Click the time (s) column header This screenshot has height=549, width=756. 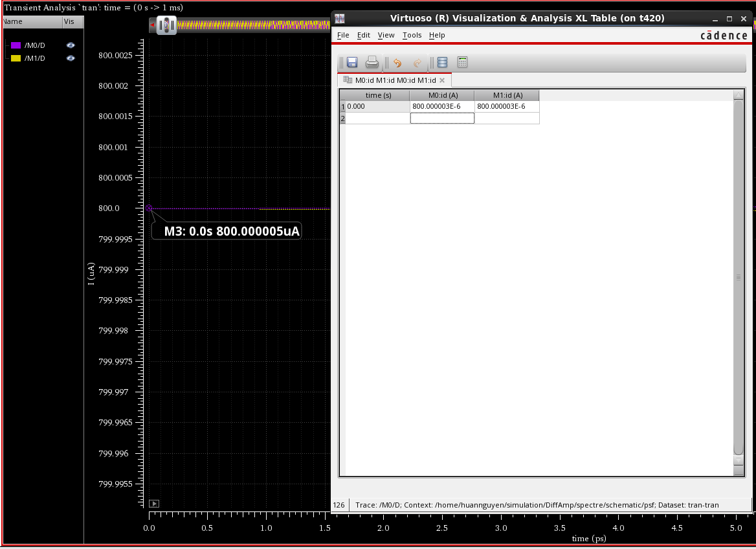coord(378,95)
